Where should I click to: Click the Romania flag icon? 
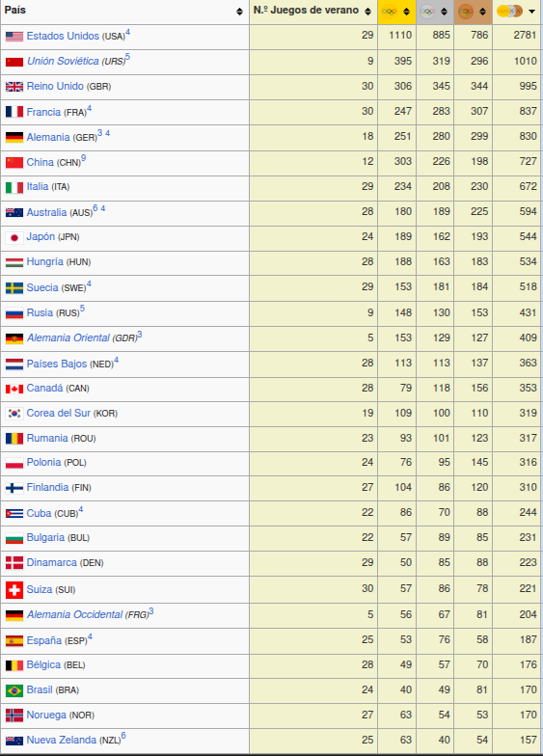tap(14, 438)
